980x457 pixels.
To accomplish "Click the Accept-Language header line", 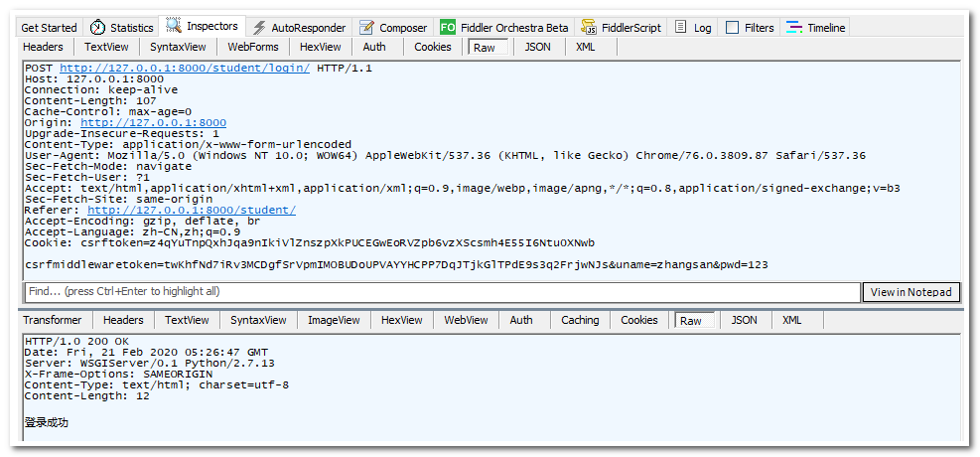I will point(132,231).
